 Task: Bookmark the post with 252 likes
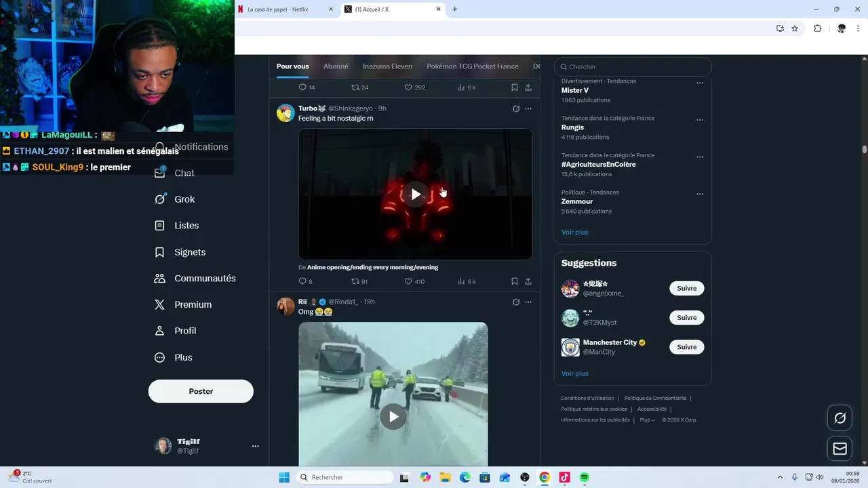pos(515,87)
